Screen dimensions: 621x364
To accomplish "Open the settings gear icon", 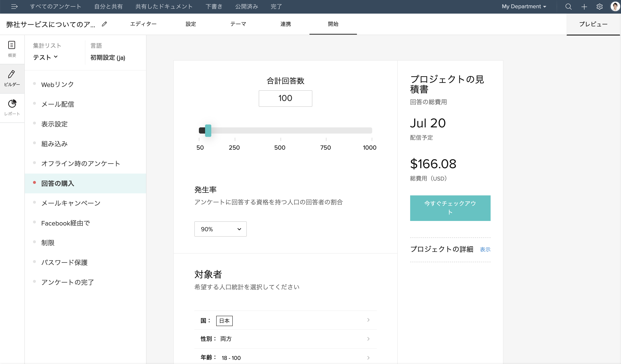I will (600, 7).
